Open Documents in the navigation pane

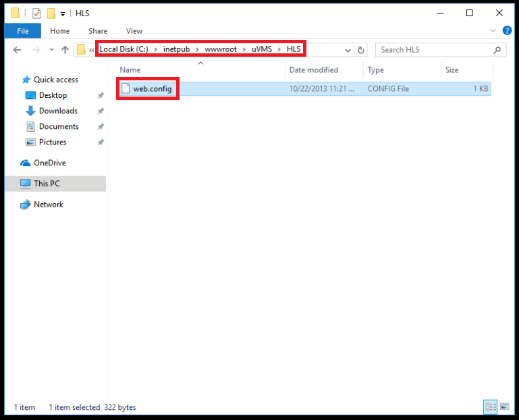[x=59, y=126]
